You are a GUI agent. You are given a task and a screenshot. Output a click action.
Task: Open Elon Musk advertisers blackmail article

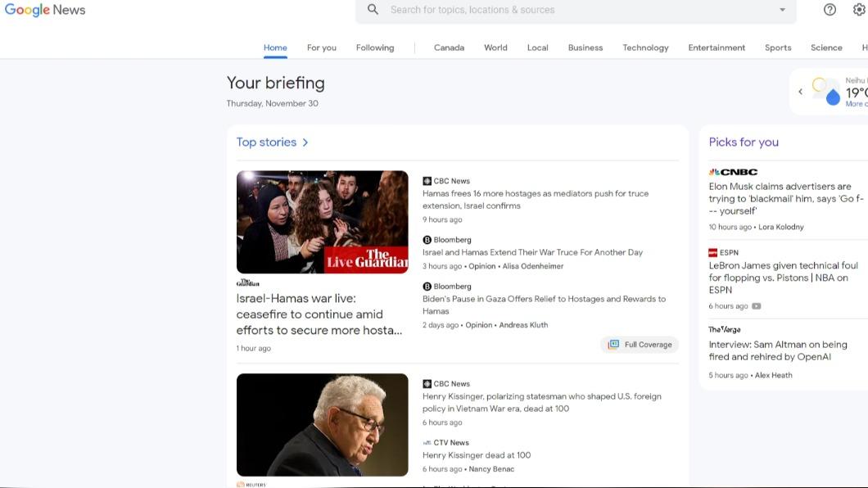point(786,199)
